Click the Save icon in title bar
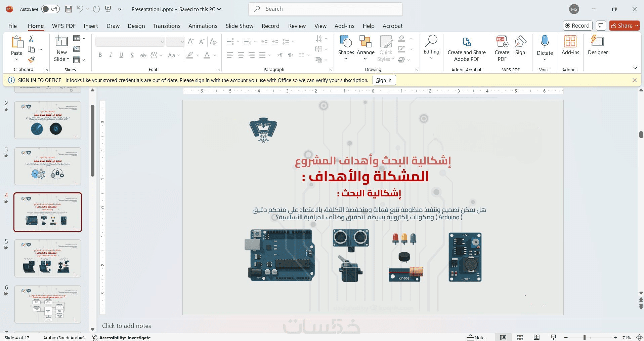The height and width of the screenshot is (341, 644). 69,9
